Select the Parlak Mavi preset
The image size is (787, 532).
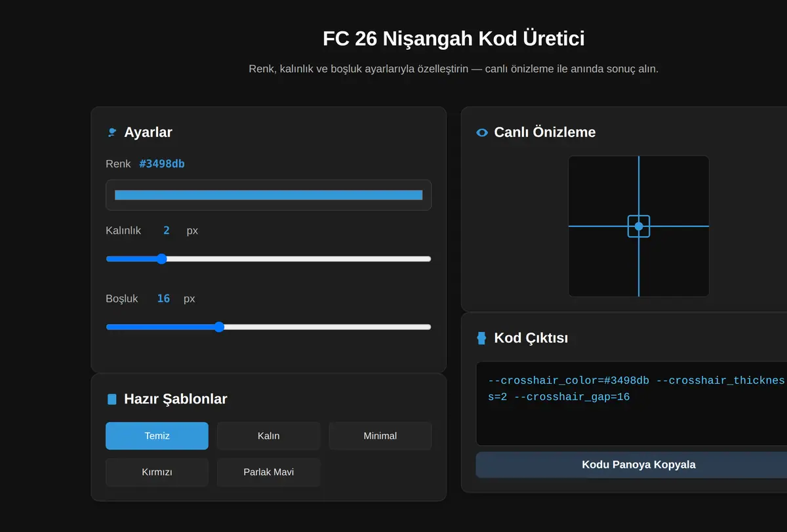coord(268,472)
